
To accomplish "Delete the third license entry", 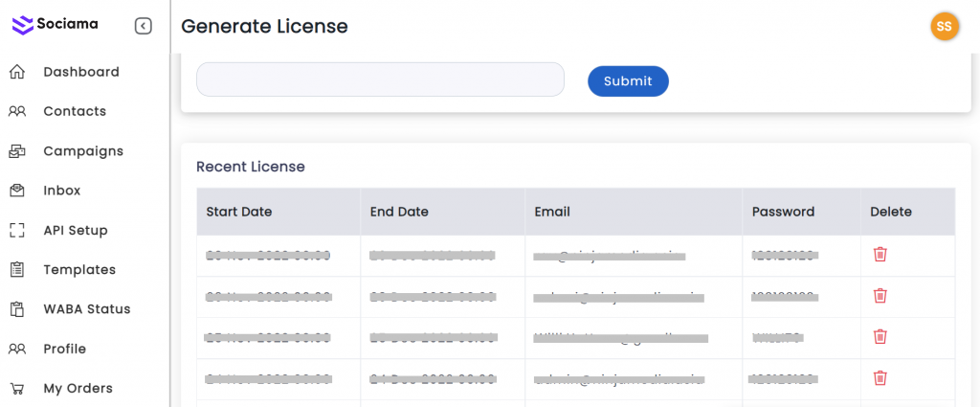I will coord(880,336).
